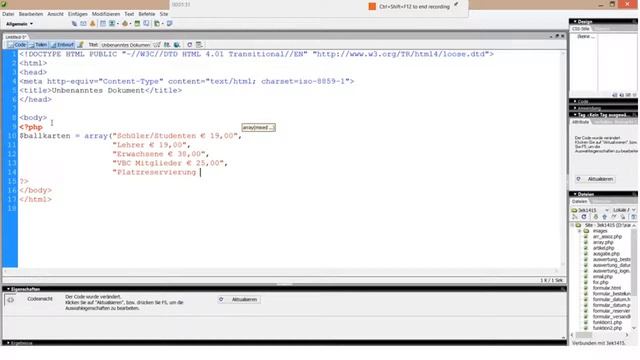Click the check in files icon
Screen dimensions: 640x360
(x=622, y=217)
